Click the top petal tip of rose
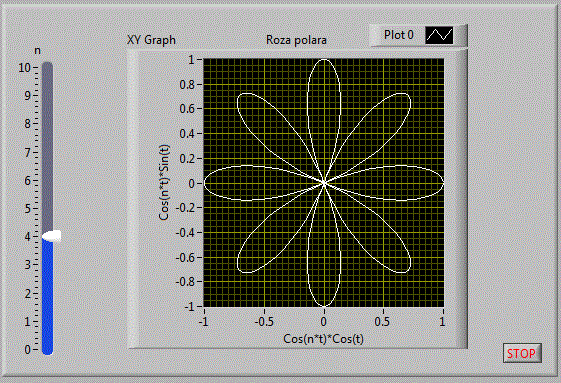 pos(324,60)
